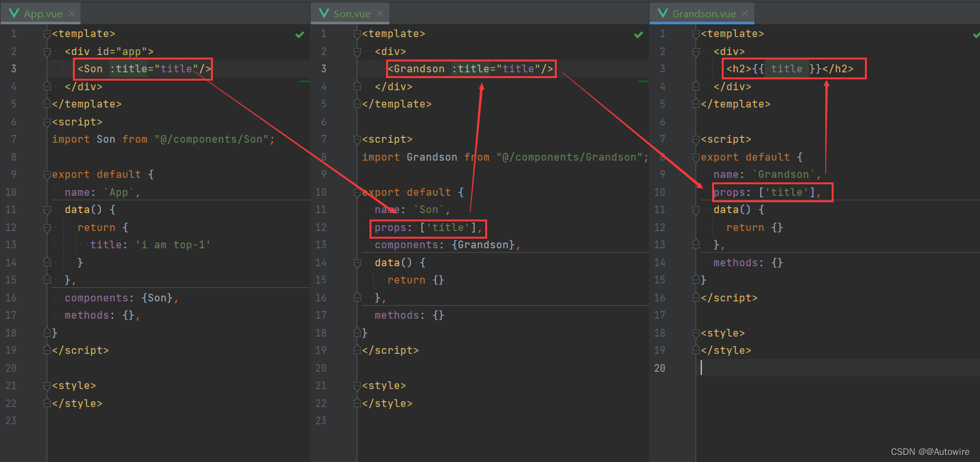Click line number 8 in Son.vue gutter
Viewport: 980px width, 462px height.
(x=323, y=157)
